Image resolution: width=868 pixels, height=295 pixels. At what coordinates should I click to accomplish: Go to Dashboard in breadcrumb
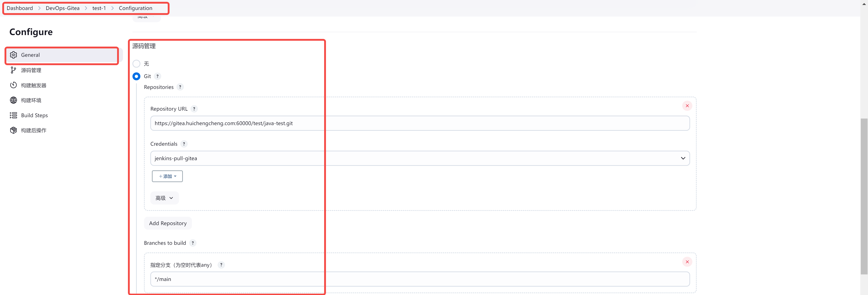pyautogui.click(x=20, y=8)
